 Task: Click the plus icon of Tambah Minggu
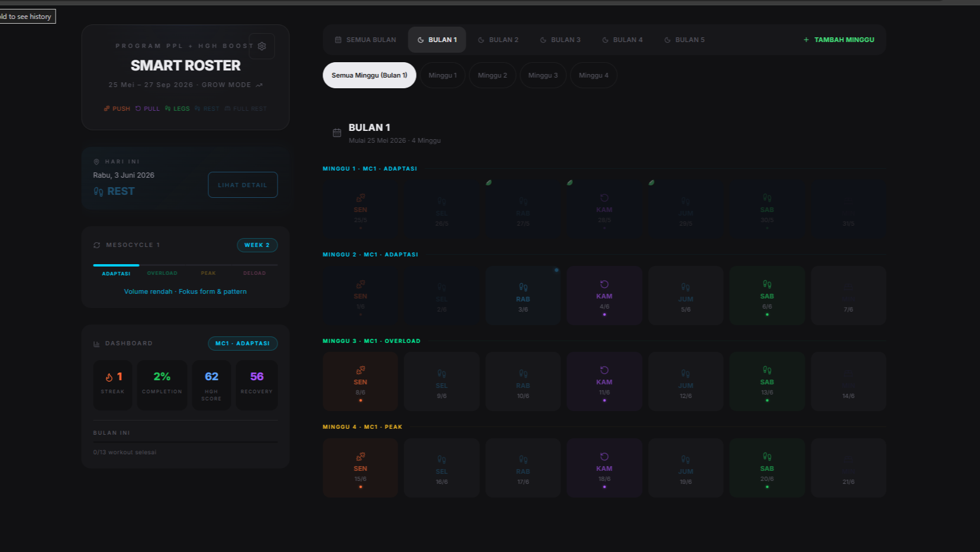click(806, 40)
